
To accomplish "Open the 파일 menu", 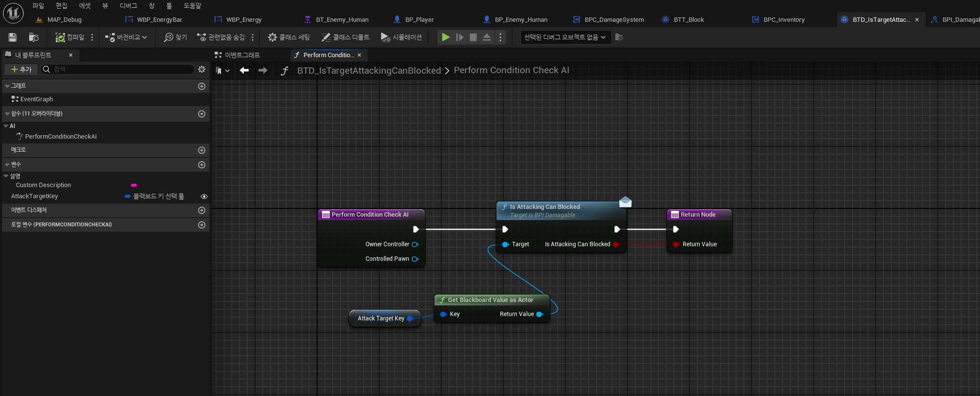I will (x=38, y=6).
